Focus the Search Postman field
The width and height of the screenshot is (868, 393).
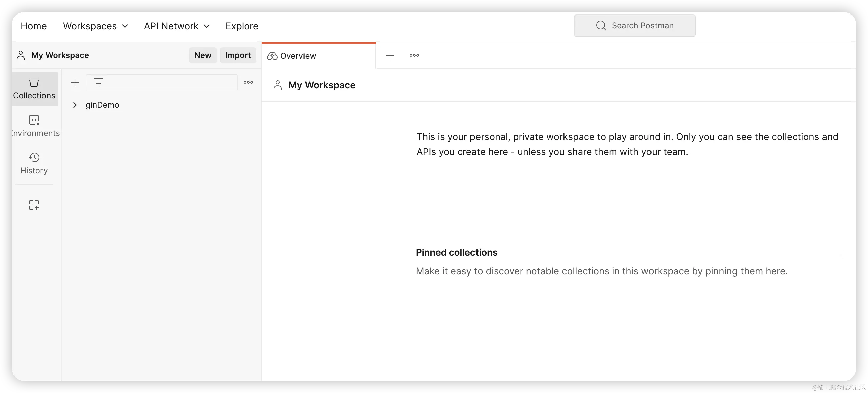coord(634,26)
